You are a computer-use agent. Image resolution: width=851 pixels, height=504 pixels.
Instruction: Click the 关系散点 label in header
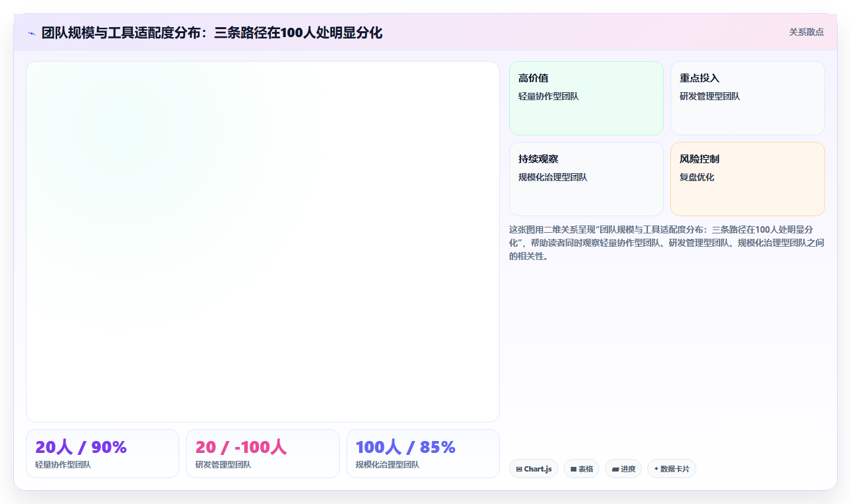click(x=807, y=32)
